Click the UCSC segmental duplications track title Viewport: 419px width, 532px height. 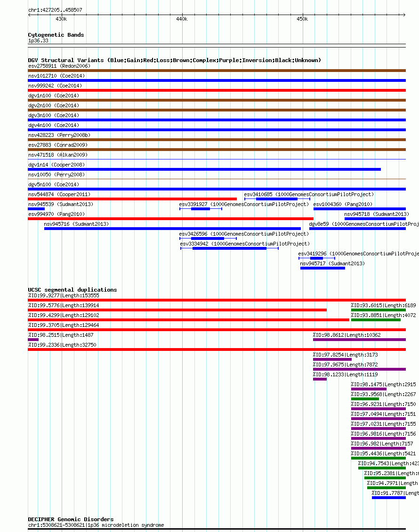pos(73,290)
